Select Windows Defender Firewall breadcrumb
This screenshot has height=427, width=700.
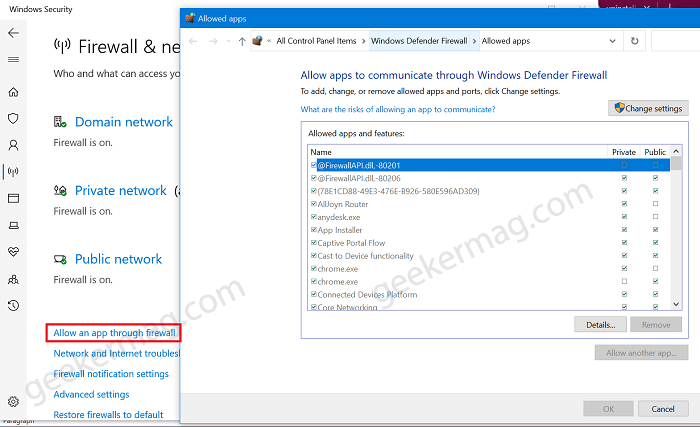[419, 41]
